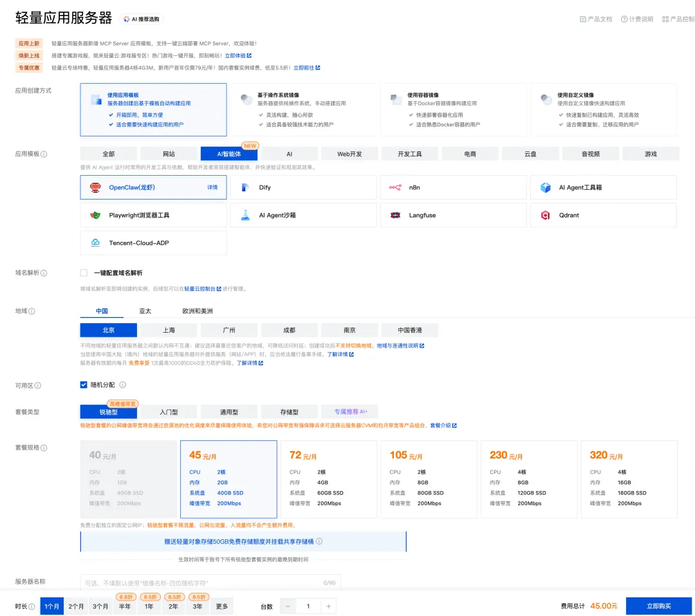
Task: Select 半年 duration option
Action: click(125, 607)
